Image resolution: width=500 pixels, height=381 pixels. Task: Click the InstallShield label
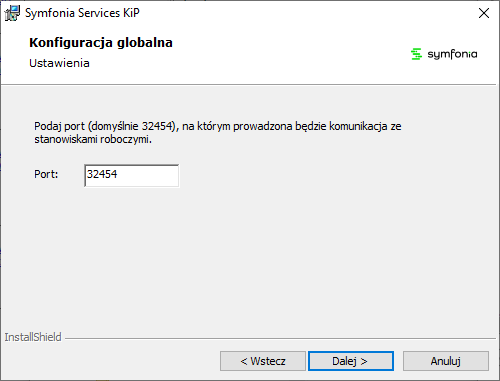pos(33,337)
